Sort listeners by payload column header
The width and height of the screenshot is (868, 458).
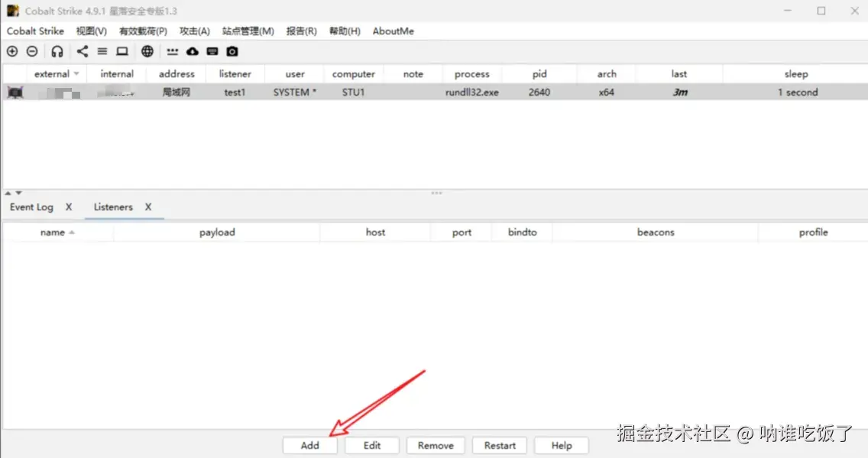217,232
